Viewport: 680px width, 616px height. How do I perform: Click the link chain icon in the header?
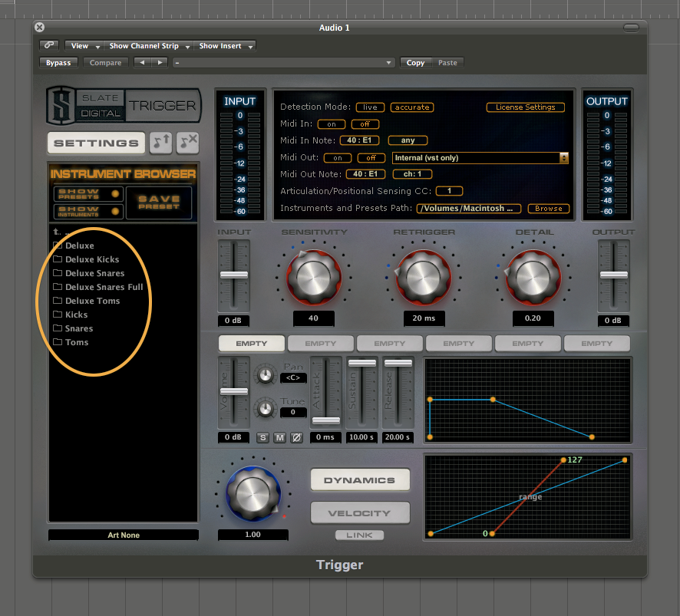click(49, 45)
